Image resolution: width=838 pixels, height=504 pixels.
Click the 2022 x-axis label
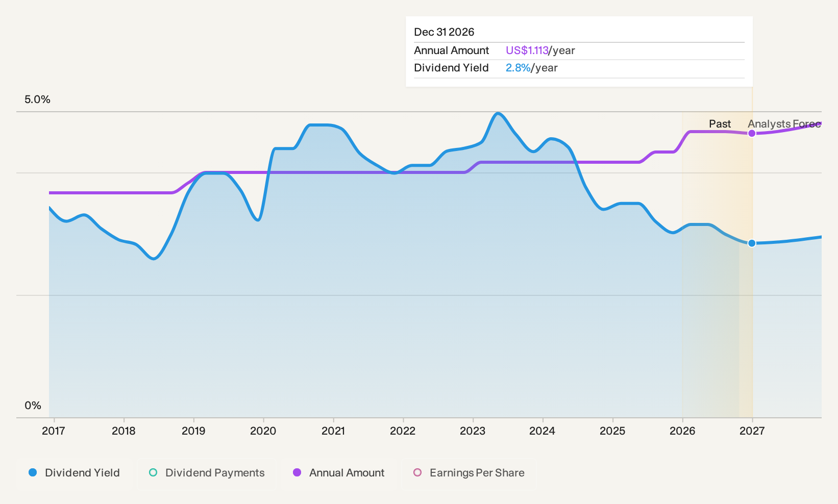(403, 431)
